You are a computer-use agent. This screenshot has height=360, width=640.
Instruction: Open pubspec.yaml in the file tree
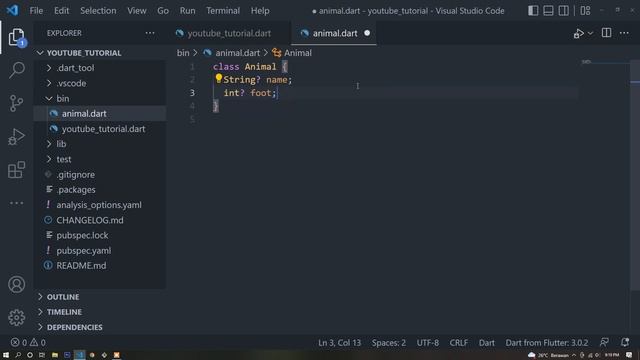pyautogui.click(x=100, y=251)
